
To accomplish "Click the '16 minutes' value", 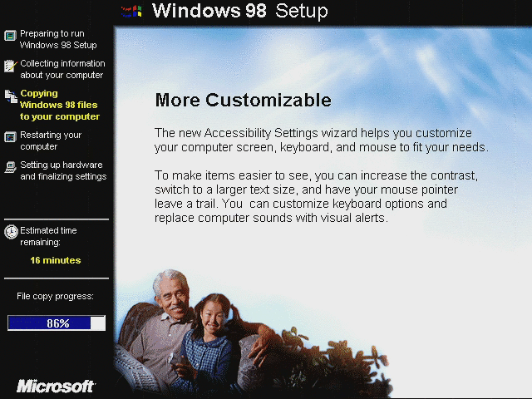I will pyautogui.click(x=56, y=260).
